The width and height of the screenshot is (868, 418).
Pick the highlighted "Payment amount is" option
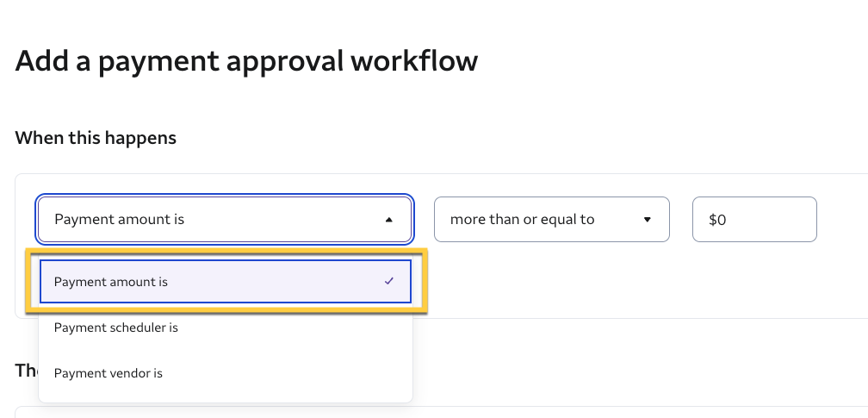(x=111, y=282)
